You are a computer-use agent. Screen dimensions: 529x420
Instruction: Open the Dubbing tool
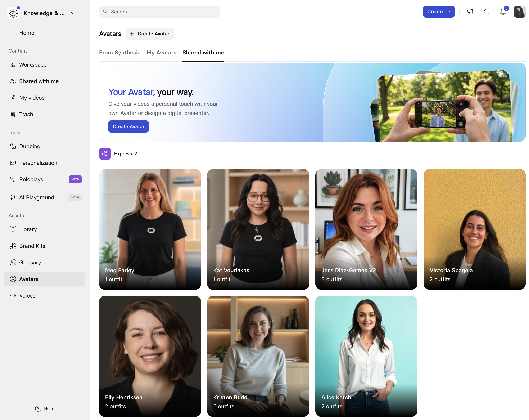point(45,146)
